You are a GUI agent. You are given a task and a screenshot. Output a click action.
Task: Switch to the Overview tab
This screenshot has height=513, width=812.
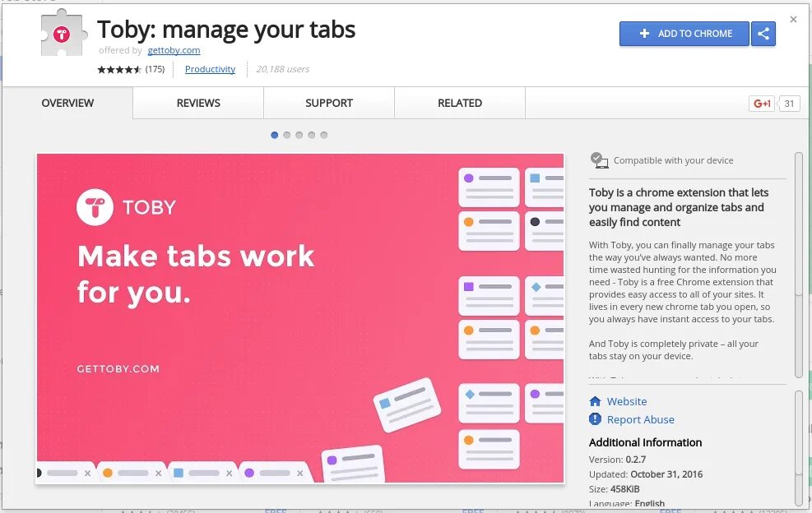coord(67,103)
